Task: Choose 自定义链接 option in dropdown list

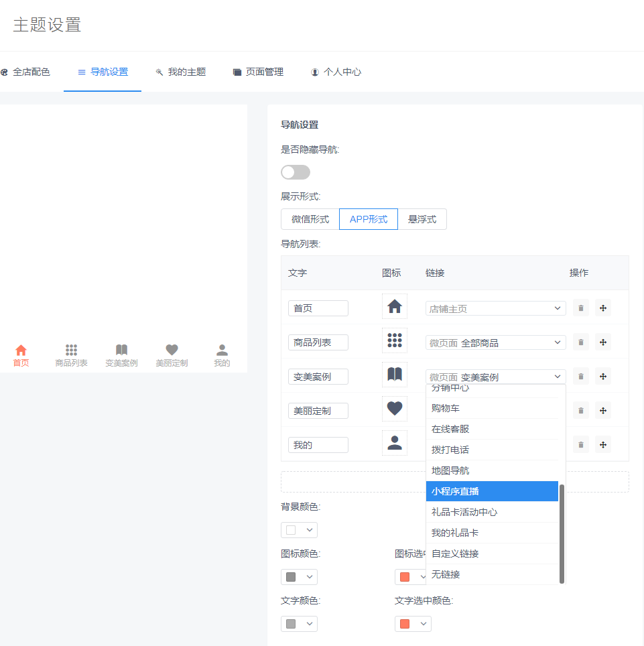Action: [x=492, y=554]
